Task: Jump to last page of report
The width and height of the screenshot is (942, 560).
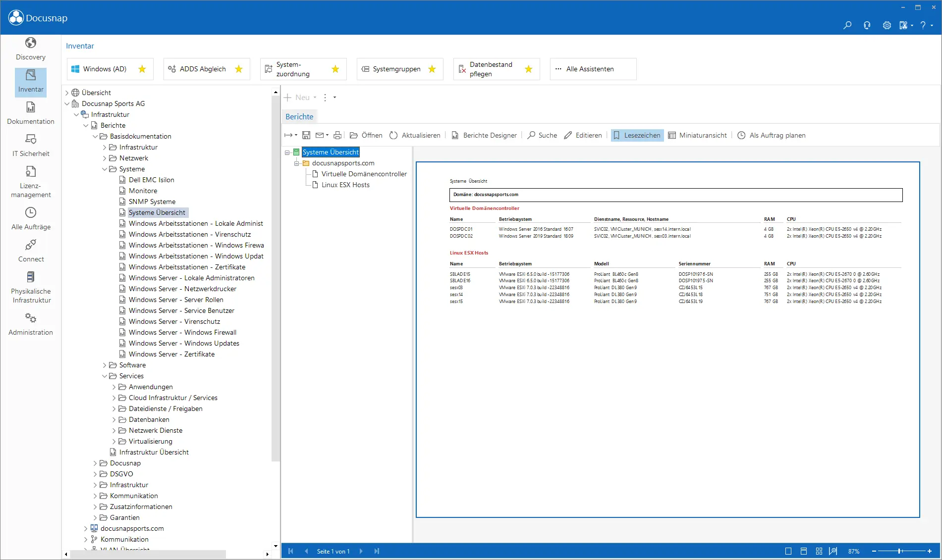Action: pos(377,551)
